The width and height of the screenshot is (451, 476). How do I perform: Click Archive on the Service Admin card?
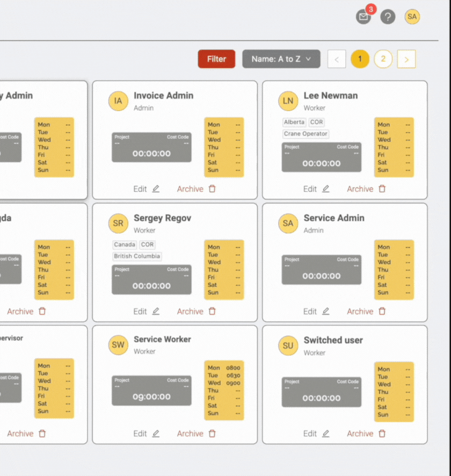(360, 311)
